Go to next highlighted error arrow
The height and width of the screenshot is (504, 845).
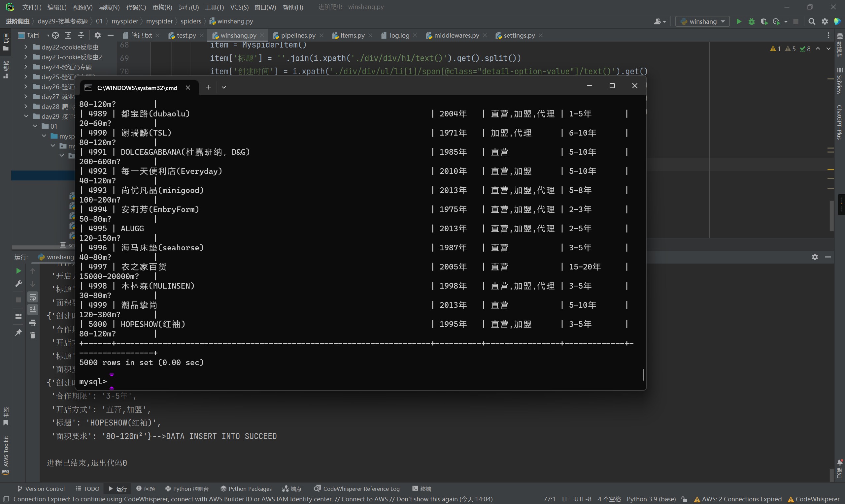(828, 49)
